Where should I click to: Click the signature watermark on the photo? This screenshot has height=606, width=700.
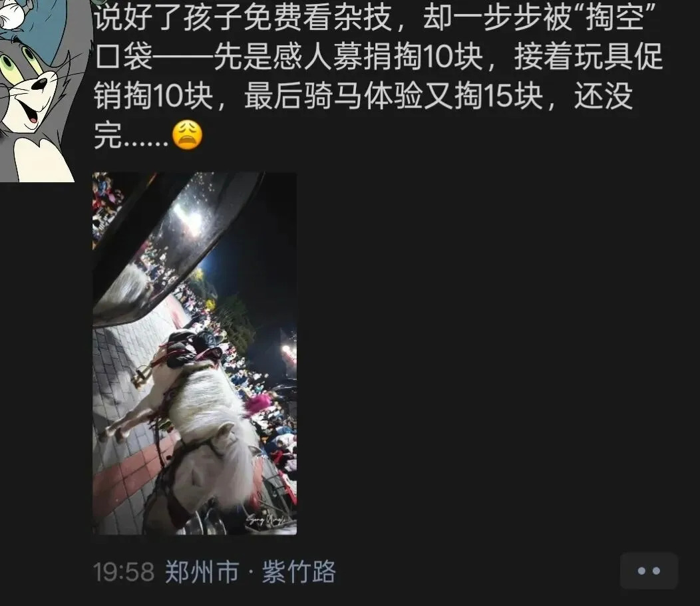(x=266, y=520)
